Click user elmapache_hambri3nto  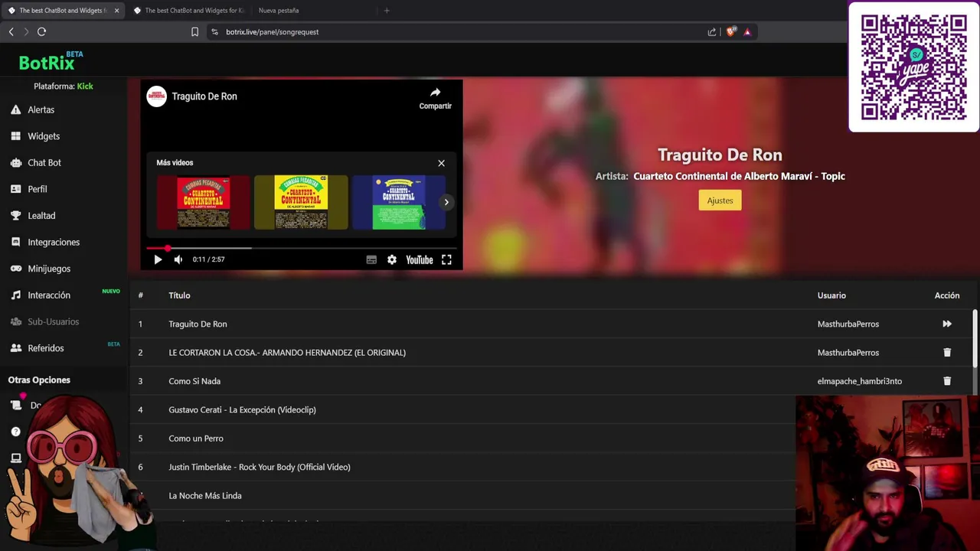859,381
